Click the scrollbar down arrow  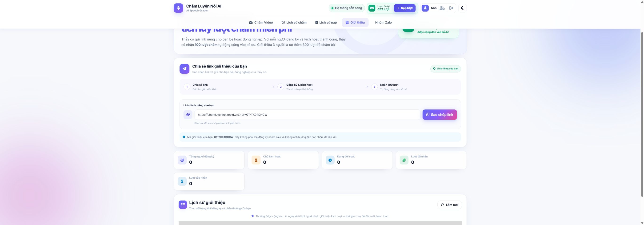pos(642,223)
